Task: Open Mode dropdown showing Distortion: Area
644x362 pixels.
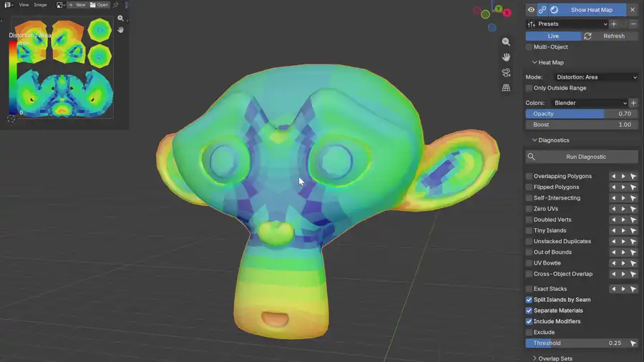Action: (595, 77)
